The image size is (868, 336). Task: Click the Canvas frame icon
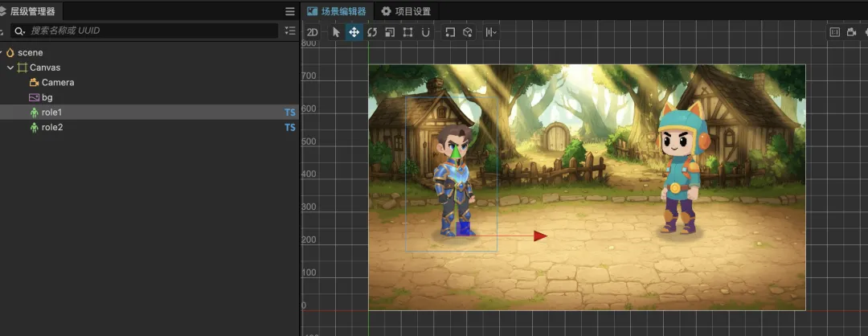23,68
